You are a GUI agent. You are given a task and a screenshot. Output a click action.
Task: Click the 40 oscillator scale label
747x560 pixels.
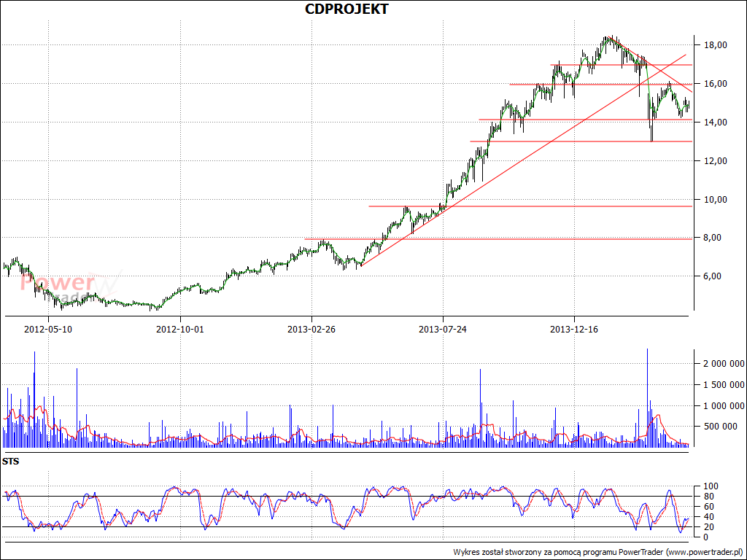(709, 517)
